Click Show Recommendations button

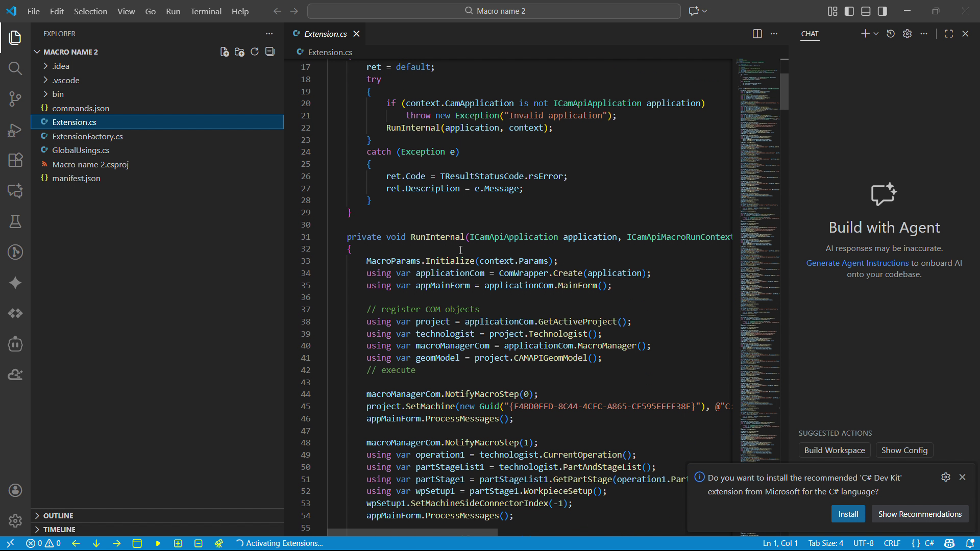click(920, 514)
